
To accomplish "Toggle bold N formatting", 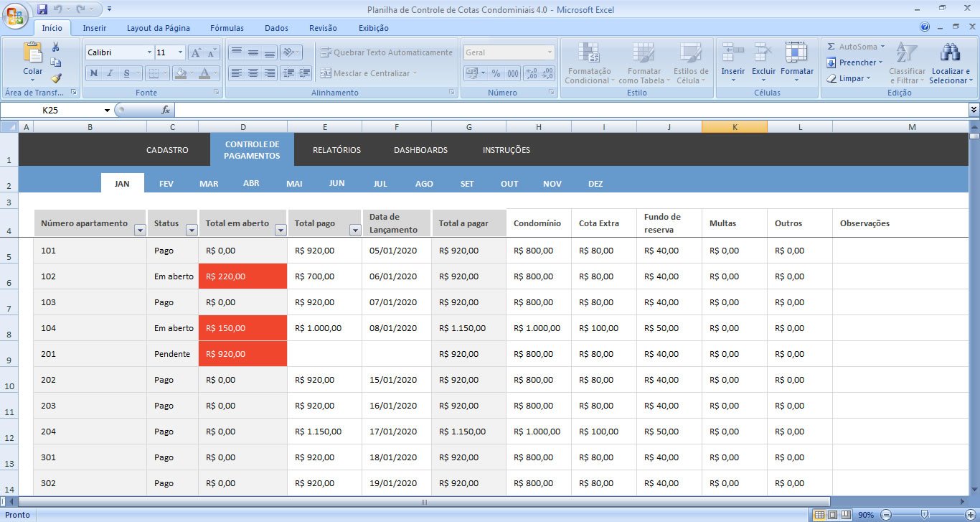I will (93, 73).
